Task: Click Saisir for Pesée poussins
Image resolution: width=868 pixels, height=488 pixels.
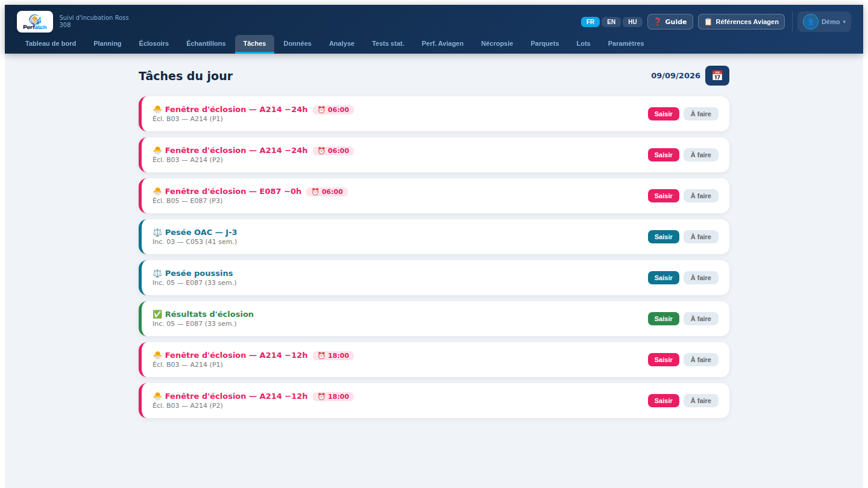Action: [x=664, y=278]
